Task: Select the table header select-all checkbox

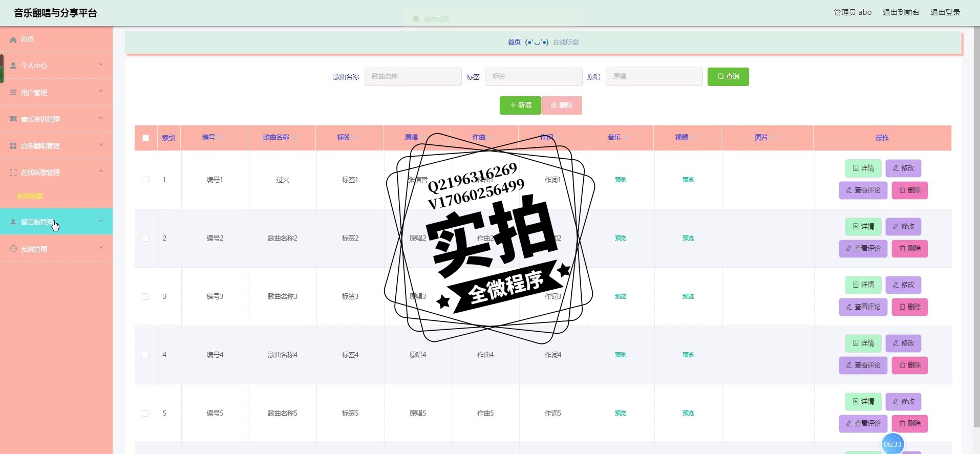Action: (x=146, y=138)
